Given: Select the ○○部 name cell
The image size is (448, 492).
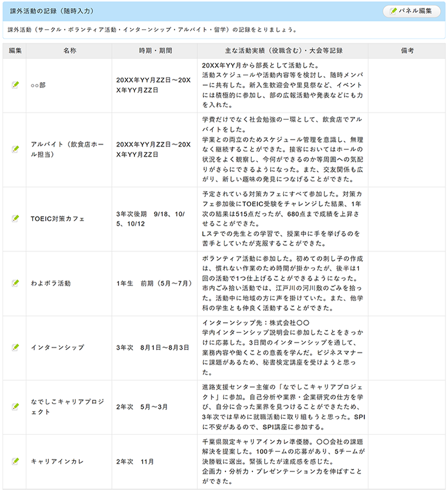Looking at the screenshot, I should (x=69, y=85).
